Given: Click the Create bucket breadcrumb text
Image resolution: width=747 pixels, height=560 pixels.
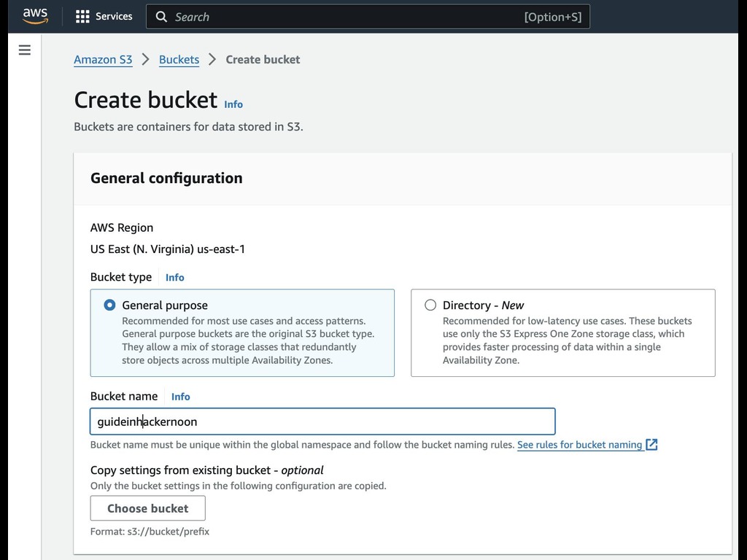Looking at the screenshot, I should click(x=263, y=60).
